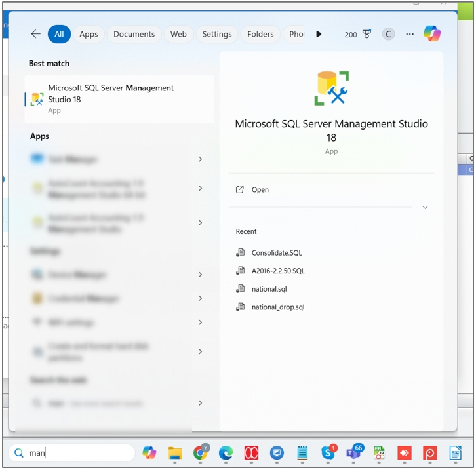The height and width of the screenshot is (470, 476).
Task: Click the search box containing man
Action: pyautogui.click(x=72, y=453)
